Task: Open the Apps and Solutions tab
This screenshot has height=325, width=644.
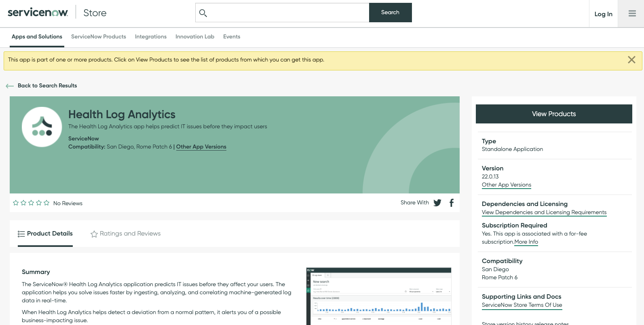Action: pos(37,37)
